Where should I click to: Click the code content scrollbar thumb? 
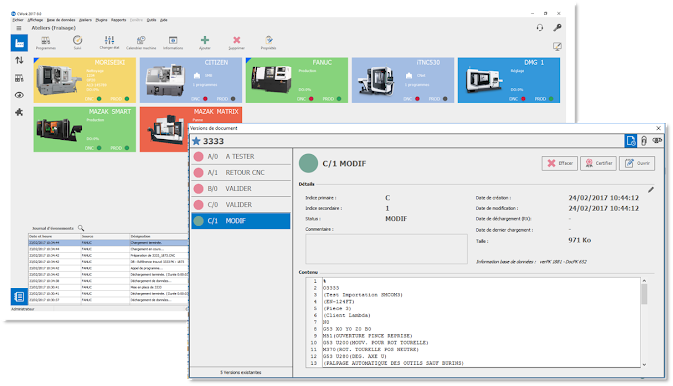[x=644, y=294]
